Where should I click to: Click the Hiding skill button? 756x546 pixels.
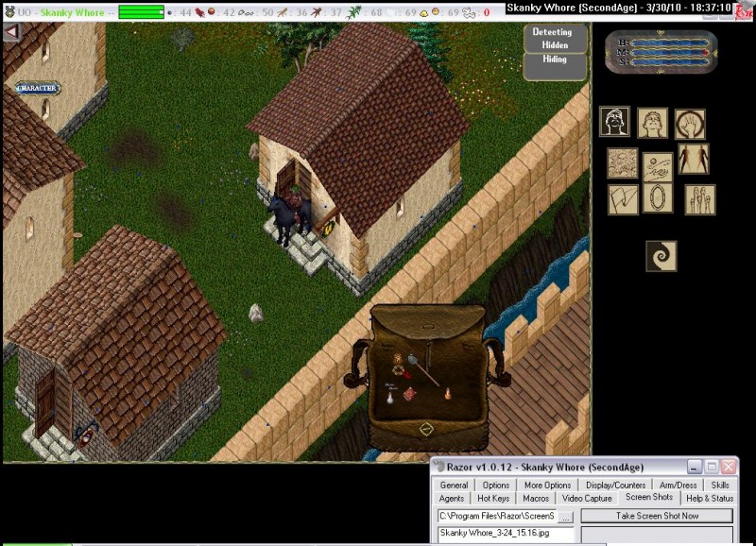coord(555,60)
